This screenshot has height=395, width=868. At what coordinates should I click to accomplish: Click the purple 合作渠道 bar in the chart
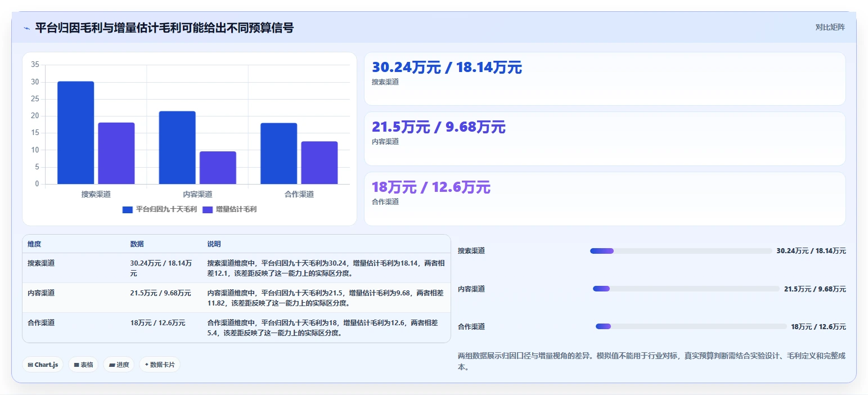[320, 163]
